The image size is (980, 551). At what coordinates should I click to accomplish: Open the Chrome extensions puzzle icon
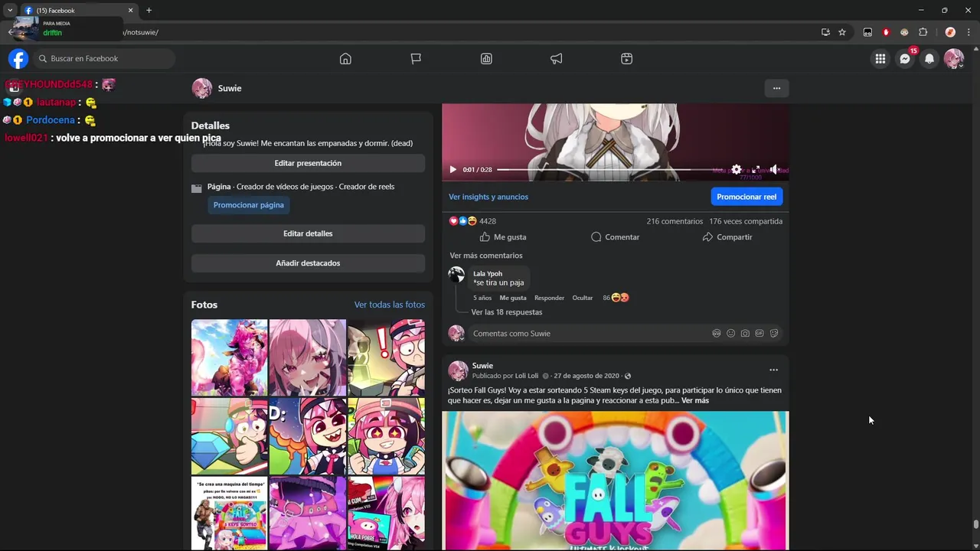(x=923, y=32)
